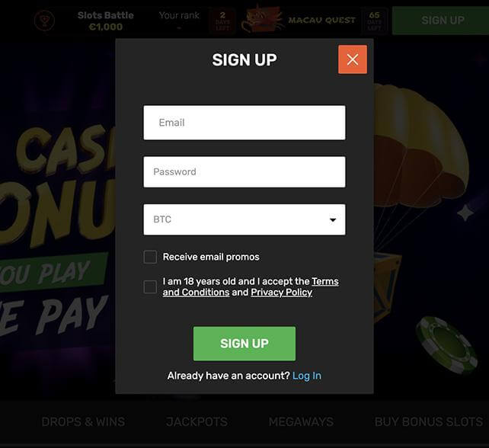
Task: Open the BTC currency dropdown
Action: click(x=244, y=219)
